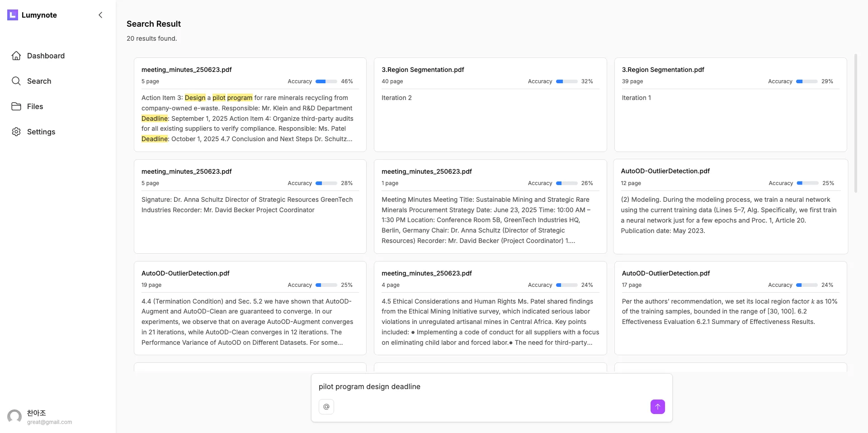Open AutoOD-OutlierDetection.pdf page 12 result card
This screenshot has width=868, height=433.
[731, 206]
